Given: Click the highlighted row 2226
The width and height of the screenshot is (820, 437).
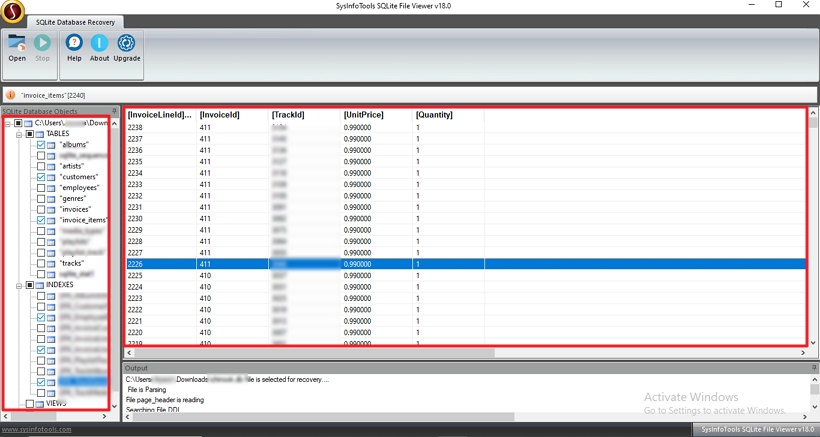Looking at the screenshot, I should click(x=465, y=264).
